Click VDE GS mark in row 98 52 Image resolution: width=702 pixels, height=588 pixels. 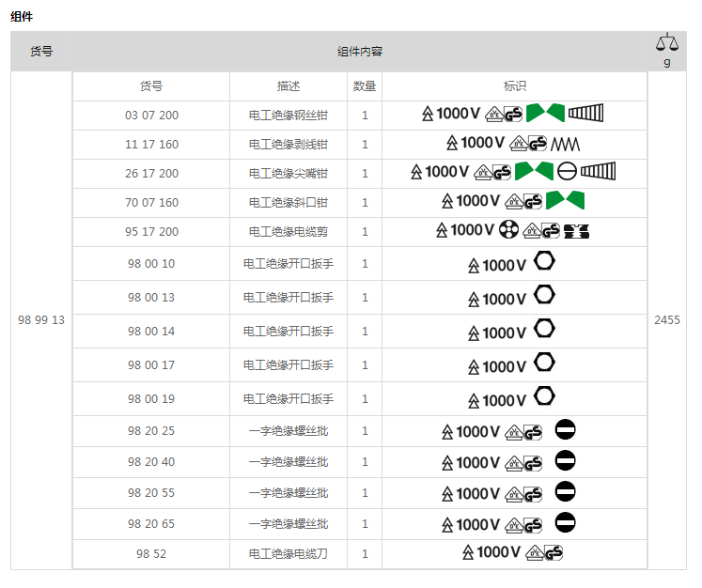pos(544,553)
